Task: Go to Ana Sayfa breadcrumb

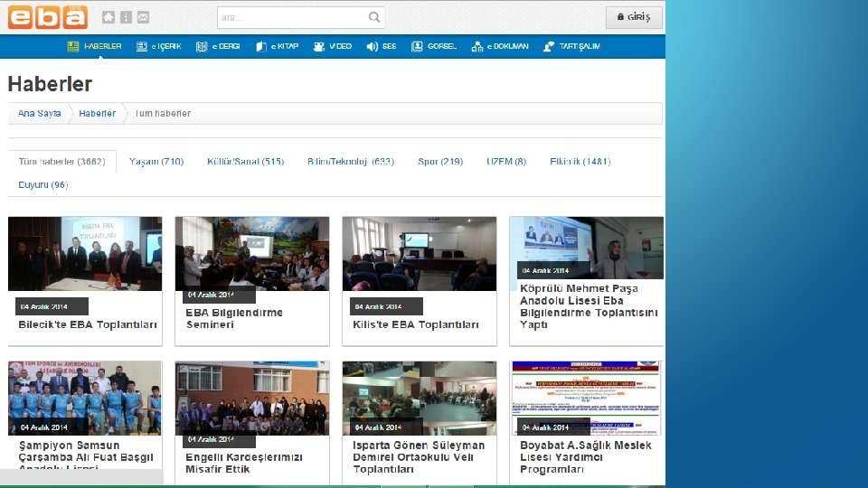Action: coord(39,114)
